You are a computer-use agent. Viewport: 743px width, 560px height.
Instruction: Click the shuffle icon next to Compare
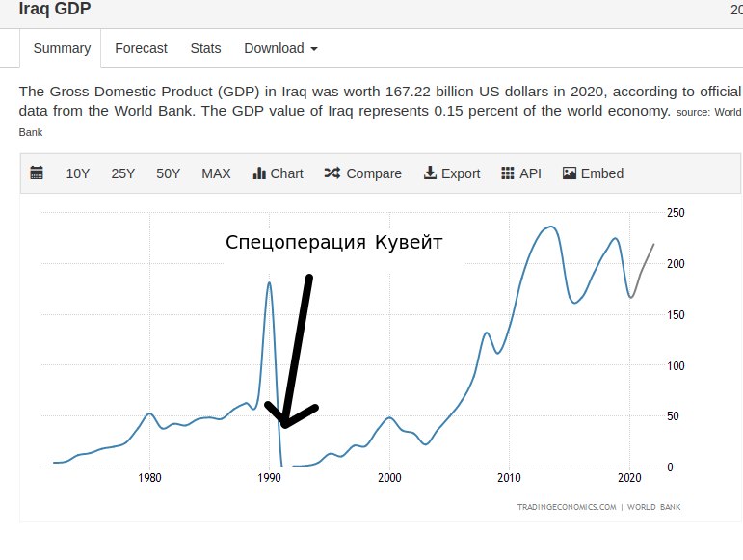332,173
